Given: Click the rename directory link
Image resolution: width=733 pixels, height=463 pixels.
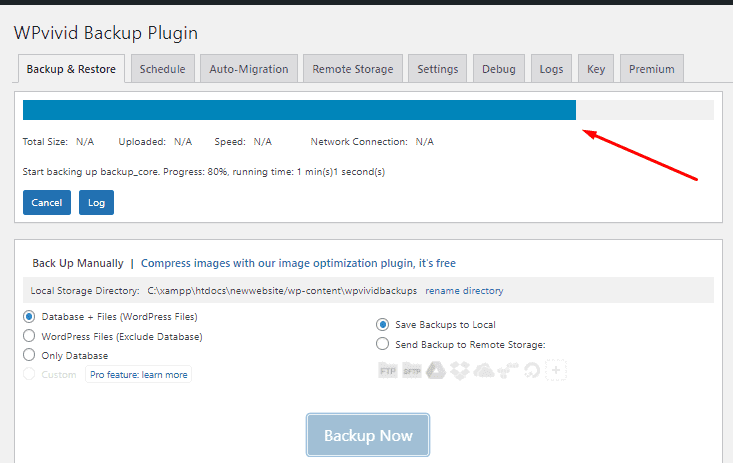Looking at the screenshot, I should (x=464, y=290).
